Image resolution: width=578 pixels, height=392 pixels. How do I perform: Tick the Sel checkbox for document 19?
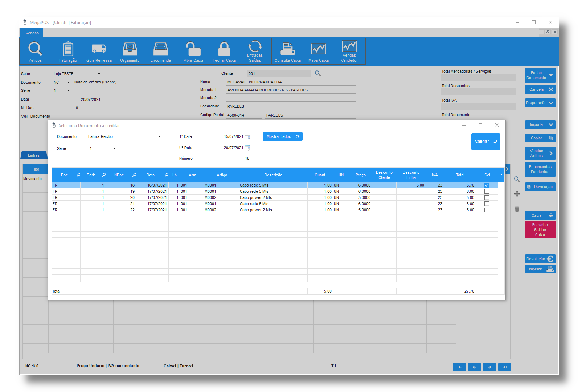(487, 191)
